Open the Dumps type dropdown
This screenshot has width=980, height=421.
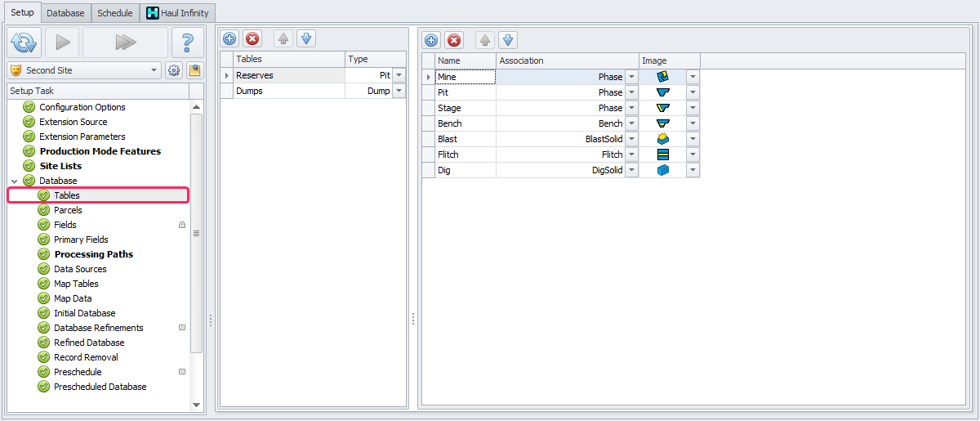point(399,92)
